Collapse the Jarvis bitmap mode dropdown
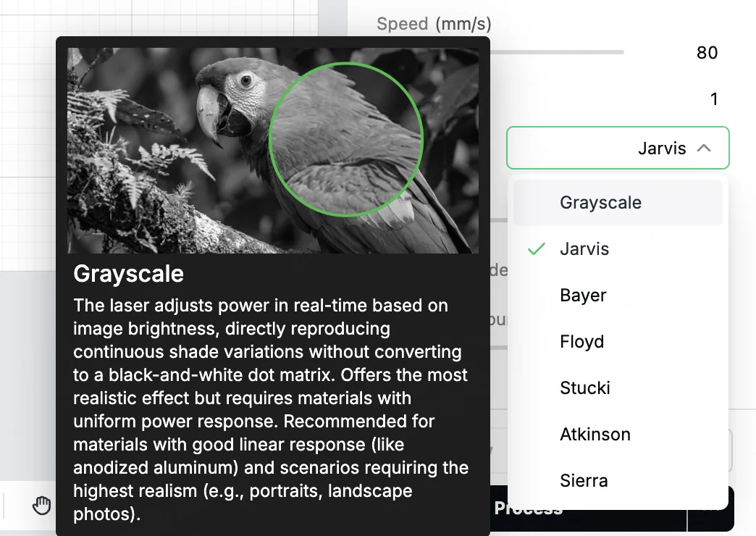756x536 pixels. pyautogui.click(x=618, y=148)
